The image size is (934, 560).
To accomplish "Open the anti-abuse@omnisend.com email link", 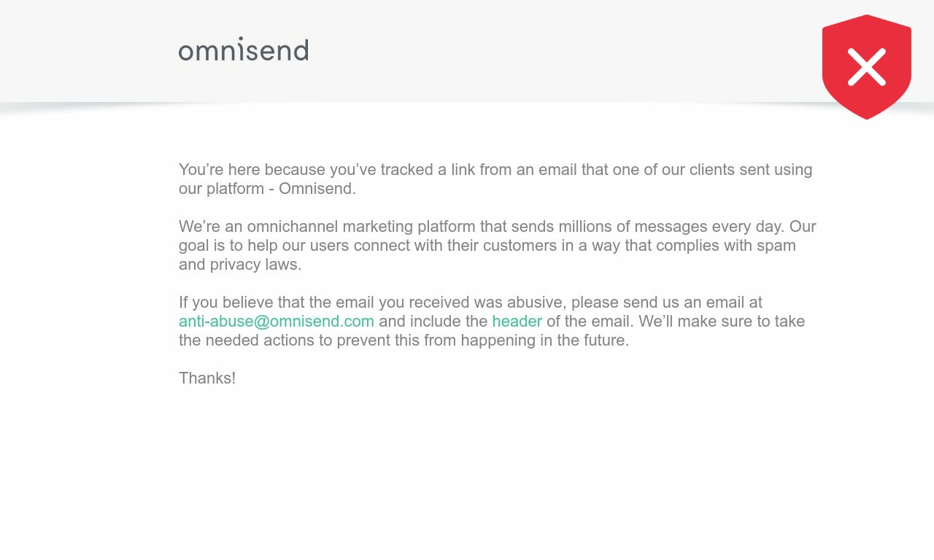I will pyautogui.click(x=277, y=322).
